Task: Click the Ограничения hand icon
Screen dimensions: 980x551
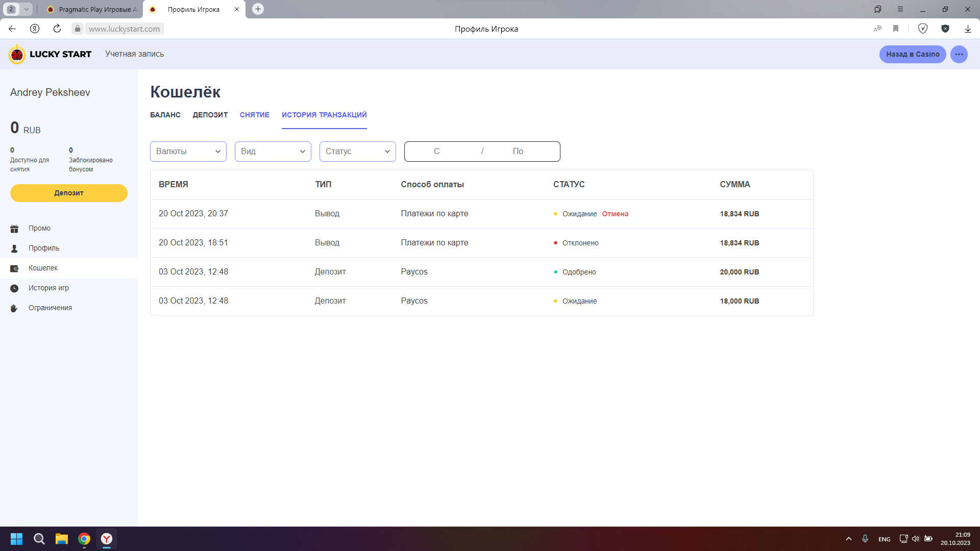Action: [x=14, y=308]
